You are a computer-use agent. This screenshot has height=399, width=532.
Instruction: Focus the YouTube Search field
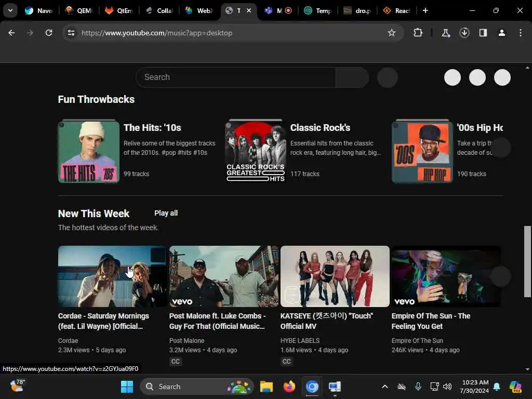(235, 77)
